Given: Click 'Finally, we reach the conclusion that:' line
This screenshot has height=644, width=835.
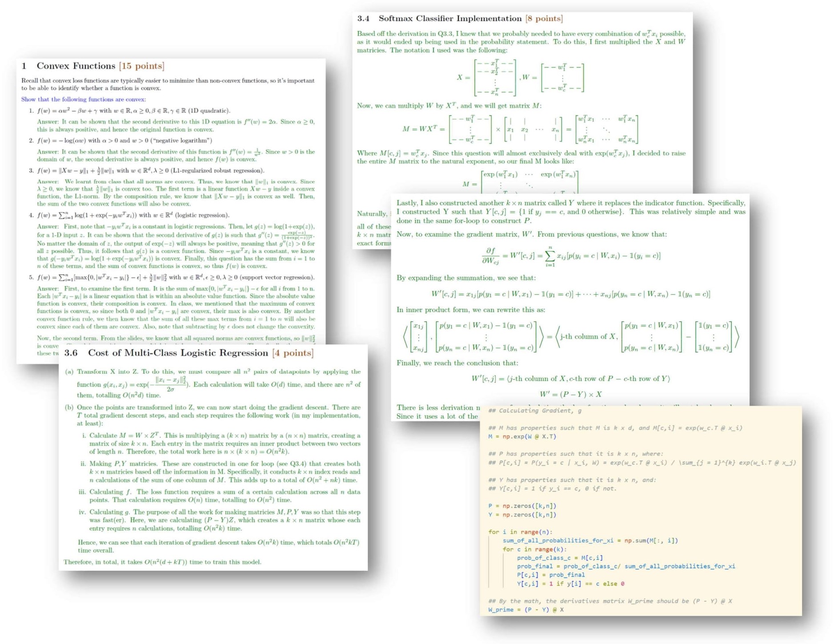Looking at the screenshot, I should pyautogui.click(x=458, y=363).
